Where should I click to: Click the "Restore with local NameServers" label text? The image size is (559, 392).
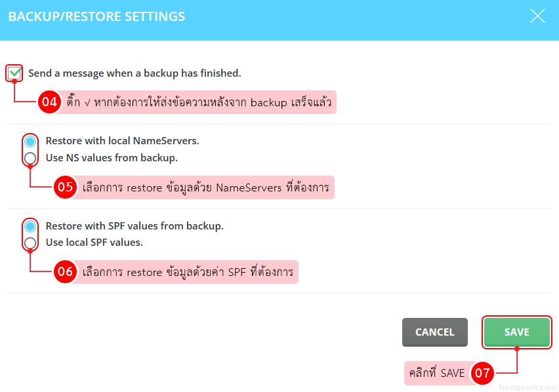pyautogui.click(x=122, y=141)
